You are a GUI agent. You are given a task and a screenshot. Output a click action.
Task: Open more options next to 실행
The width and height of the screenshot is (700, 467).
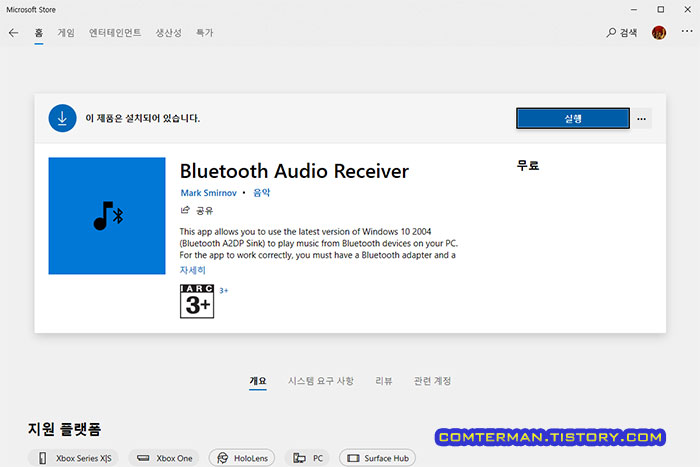[642, 119]
